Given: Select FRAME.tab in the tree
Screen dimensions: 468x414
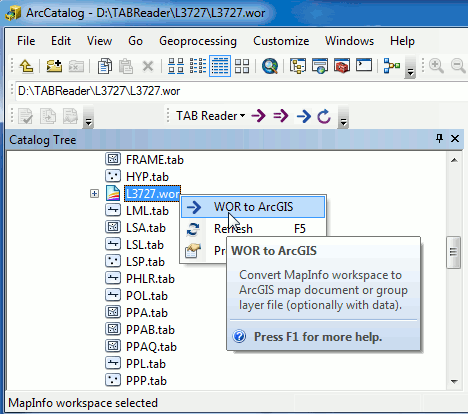Looking at the screenshot, I should [x=155, y=160].
